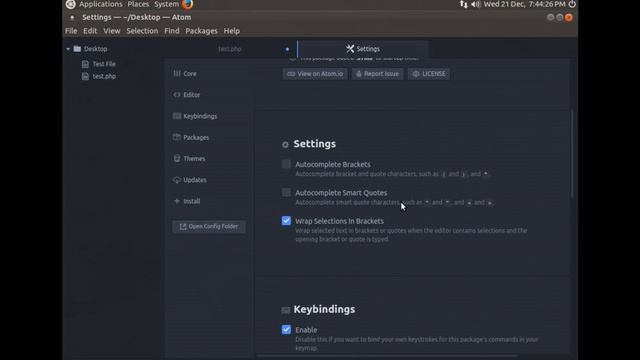The height and width of the screenshot is (360, 640).
Task: Click the keyboard icon beside Keybindings heading
Action: [x=286, y=310]
